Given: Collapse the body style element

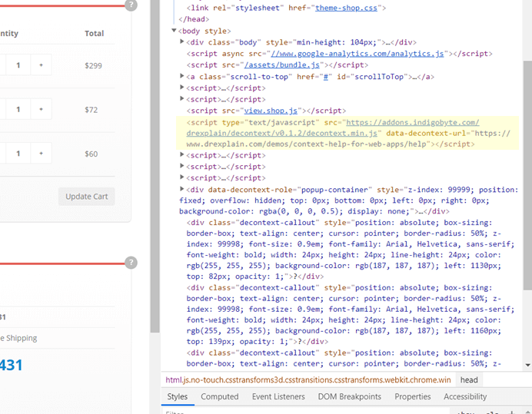Looking at the screenshot, I should pyautogui.click(x=174, y=31).
